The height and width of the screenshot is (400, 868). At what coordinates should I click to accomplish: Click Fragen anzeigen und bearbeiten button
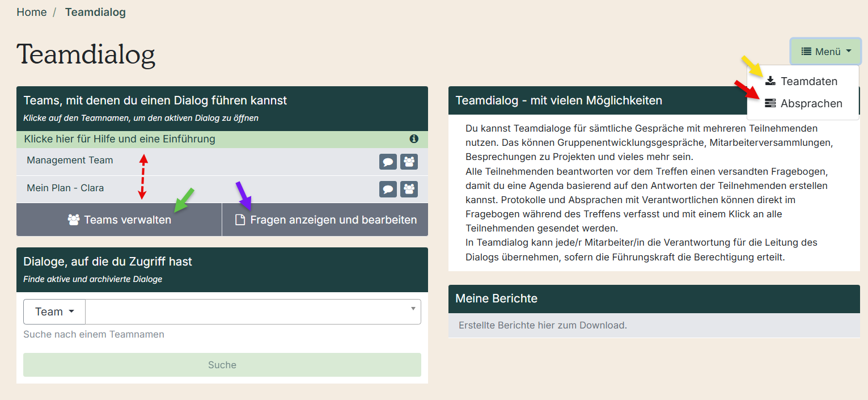tap(325, 220)
